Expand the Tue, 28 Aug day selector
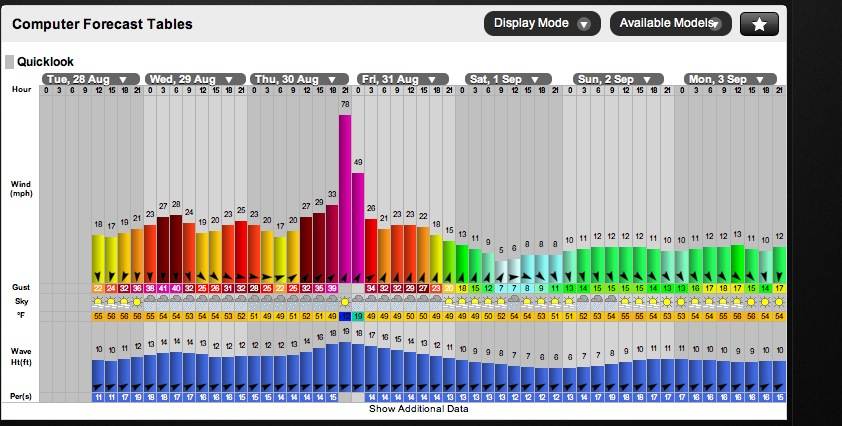The height and width of the screenshot is (426, 842). (89, 79)
